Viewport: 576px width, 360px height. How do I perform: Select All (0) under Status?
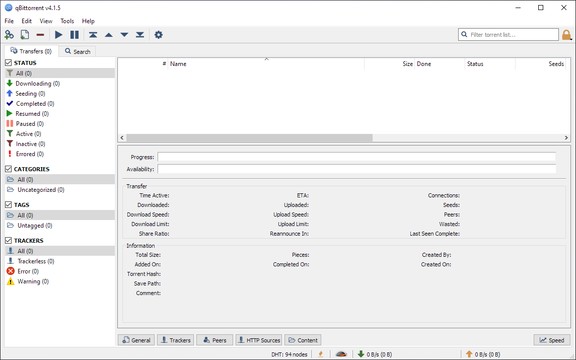(x=60, y=73)
